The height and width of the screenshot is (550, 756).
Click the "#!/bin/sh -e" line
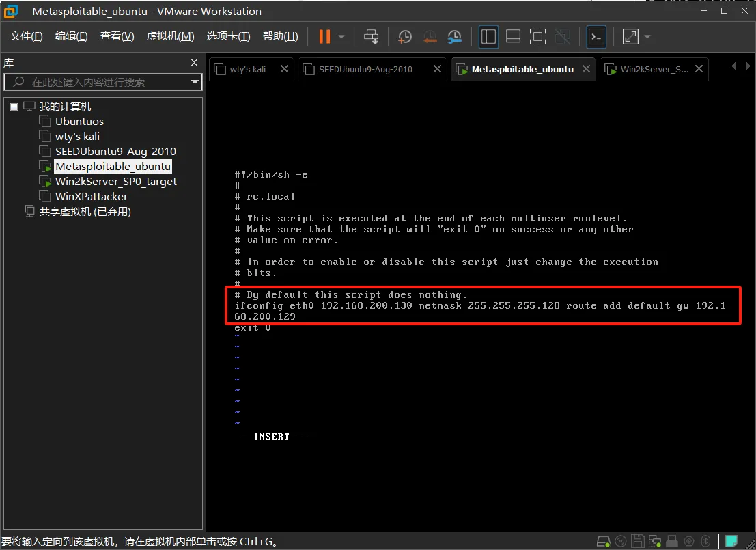point(271,175)
